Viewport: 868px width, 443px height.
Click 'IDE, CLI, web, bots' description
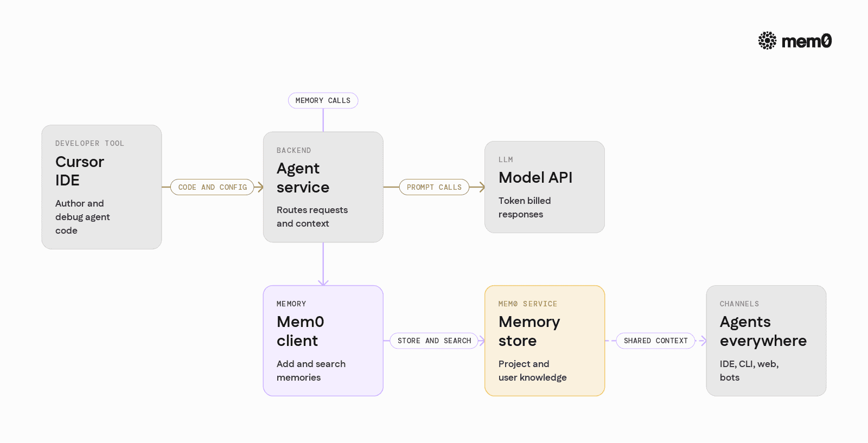pos(749,370)
